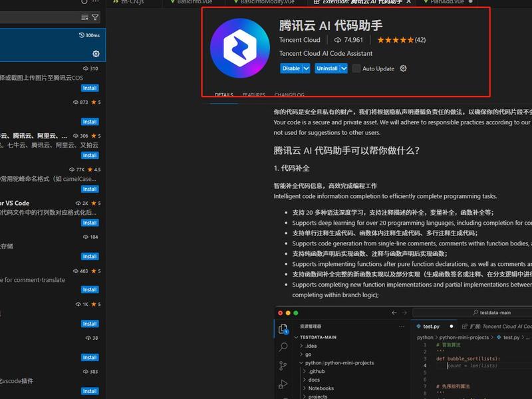Open the PlanAdd.vue editor tab
The height and width of the screenshot is (399, 532).
pos(447,2)
